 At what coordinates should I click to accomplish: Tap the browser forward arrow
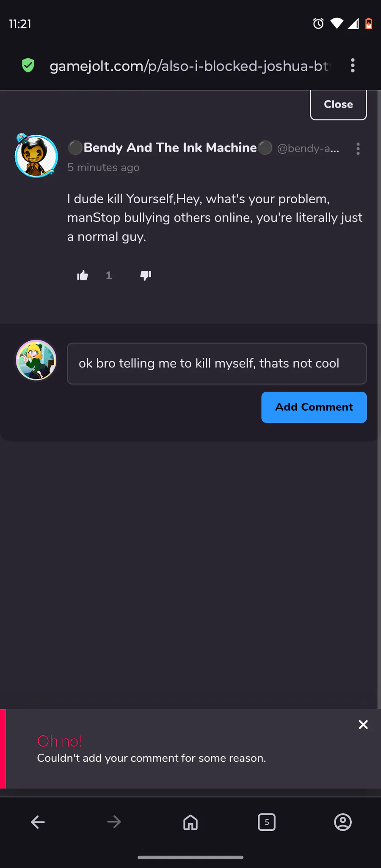[114, 822]
